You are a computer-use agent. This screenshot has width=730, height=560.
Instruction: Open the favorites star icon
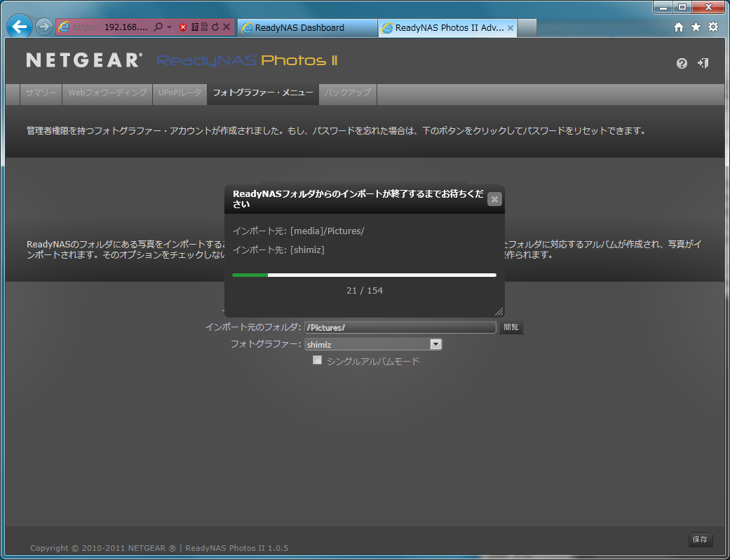696,27
